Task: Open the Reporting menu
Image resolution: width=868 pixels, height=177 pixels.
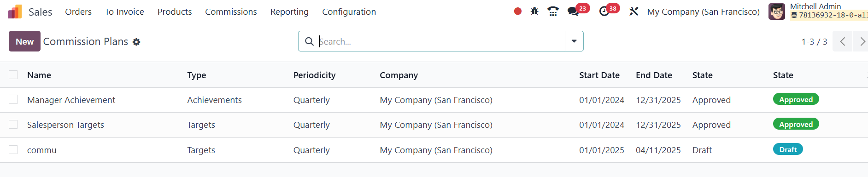Action: click(289, 11)
